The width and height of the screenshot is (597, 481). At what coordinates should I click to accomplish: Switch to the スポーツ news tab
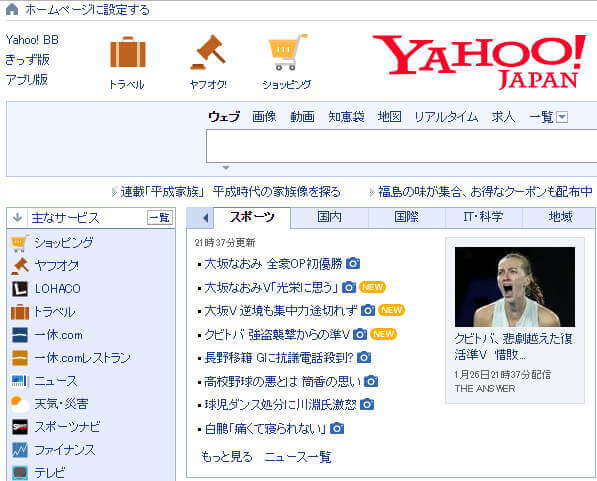click(x=252, y=217)
